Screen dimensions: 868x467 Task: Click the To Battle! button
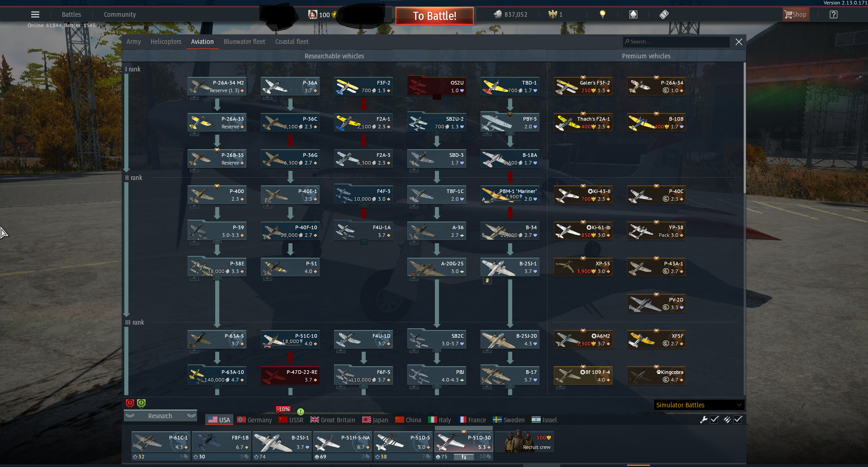[x=434, y=16]
